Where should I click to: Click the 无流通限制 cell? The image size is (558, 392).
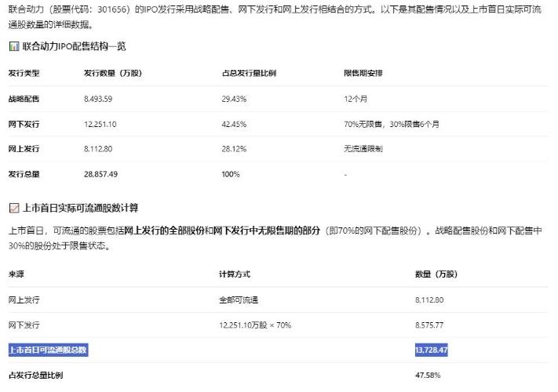click(x=363, y=149)
